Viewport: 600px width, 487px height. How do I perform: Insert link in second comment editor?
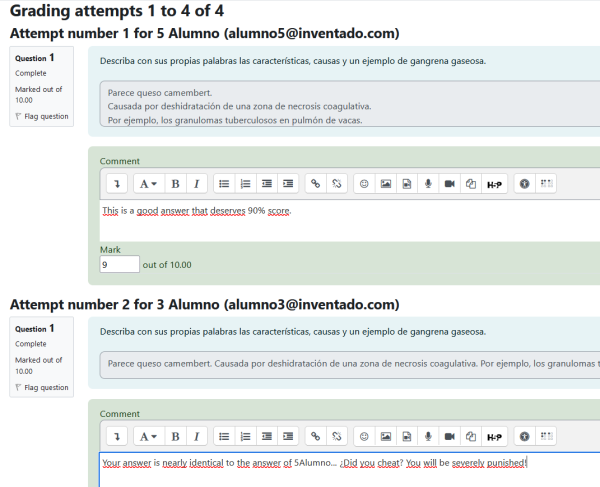[315, 437]
